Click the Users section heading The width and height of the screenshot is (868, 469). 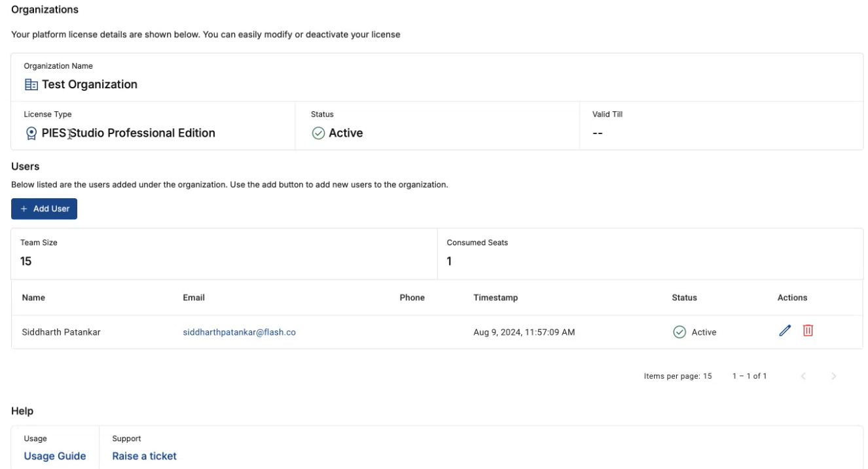point(26,166)
